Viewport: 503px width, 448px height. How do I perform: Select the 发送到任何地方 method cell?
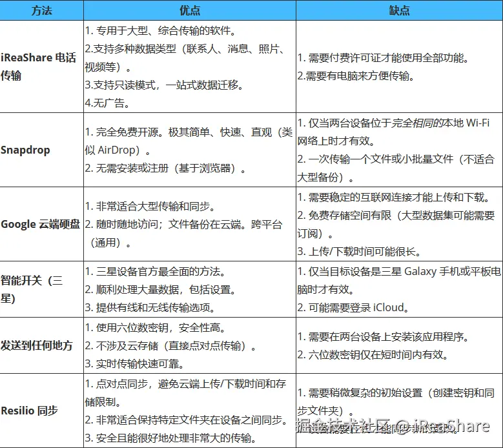point(42,345)
